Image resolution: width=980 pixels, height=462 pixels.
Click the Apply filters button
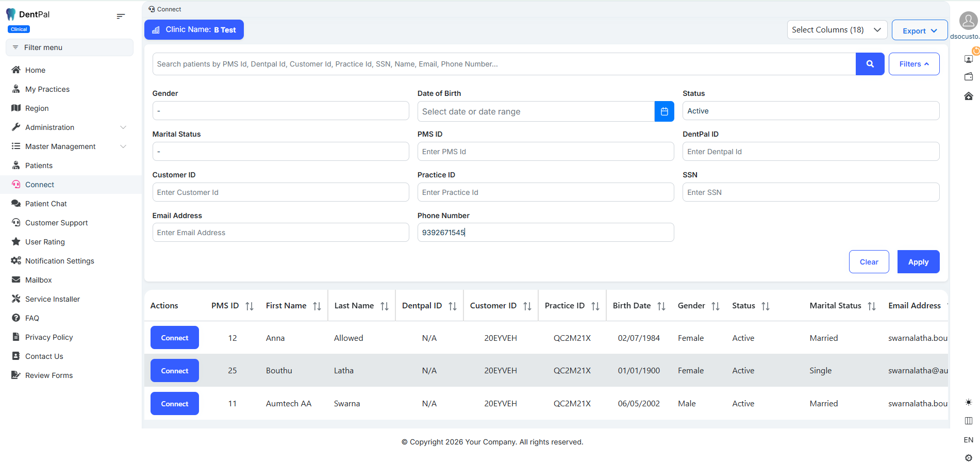918,262
